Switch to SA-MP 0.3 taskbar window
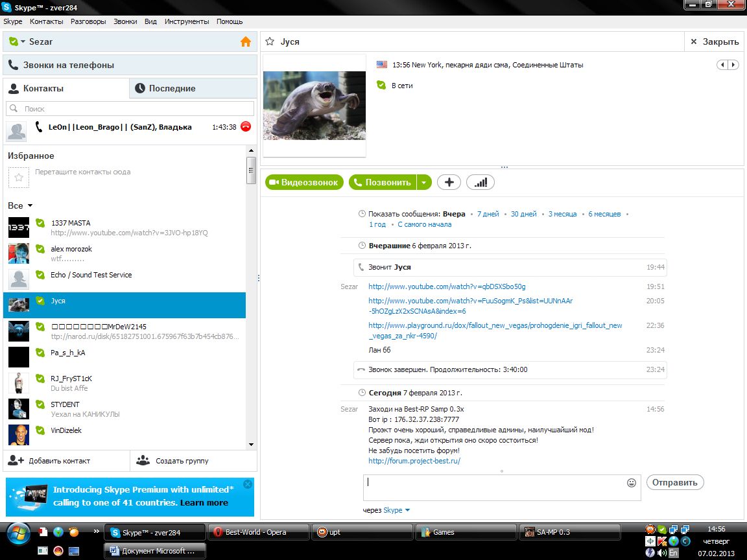 (570, 532)
